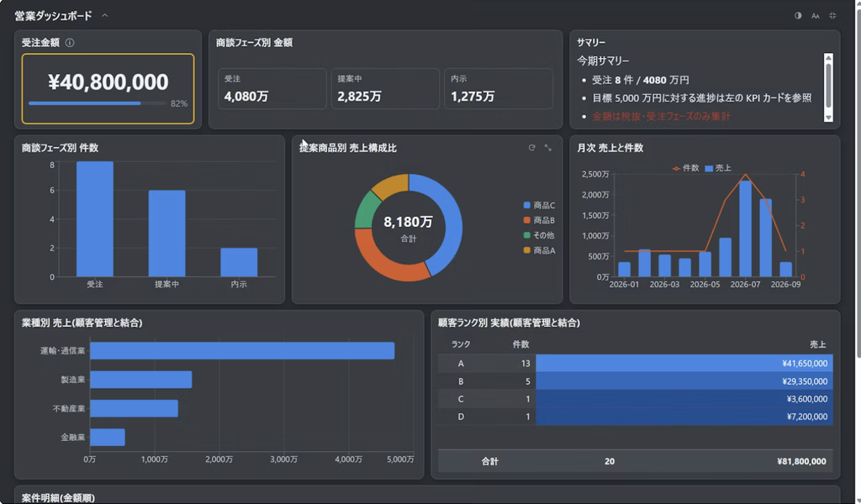Click the exit fullscreen collapse icon
The image size is (861, 504).
pyautogui.click(x=832, y=16)
